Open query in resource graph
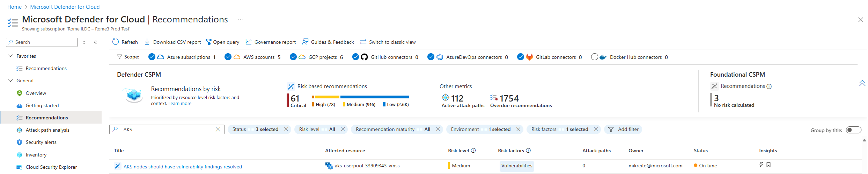Viewport: 868px width, 174px height. [222, 42]
